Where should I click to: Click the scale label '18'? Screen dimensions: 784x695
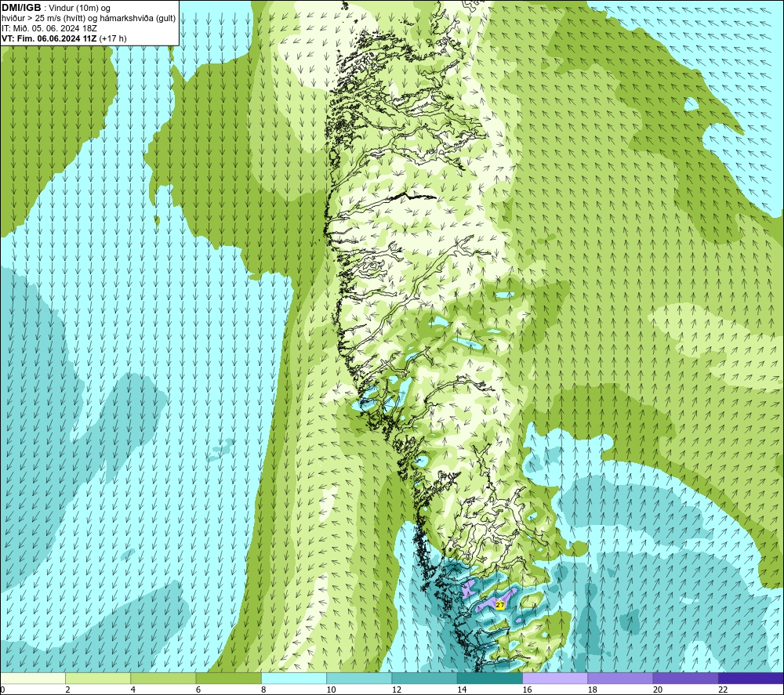(x=593, y=690)
